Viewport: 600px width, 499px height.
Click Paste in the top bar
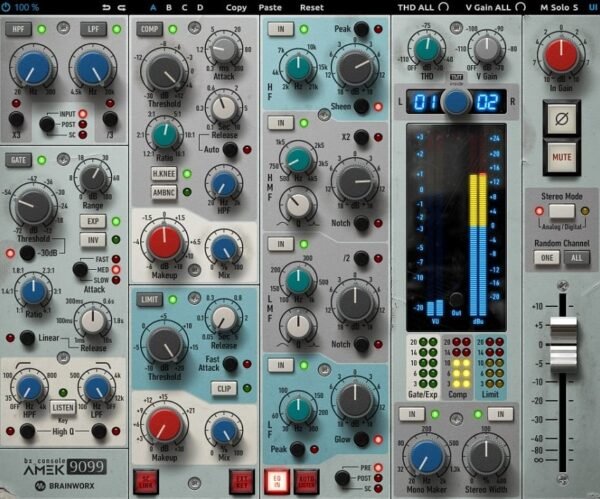tap(270, 7)
